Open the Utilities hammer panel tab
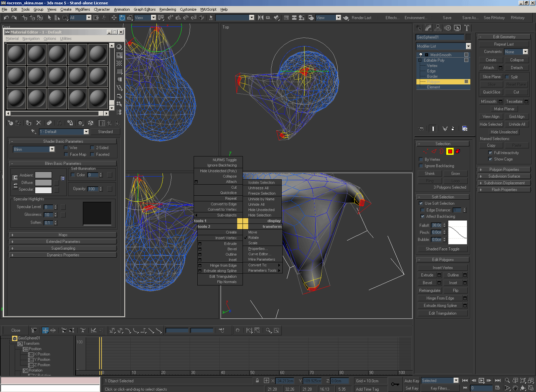Viewport: 536px width, 392px height. (x=467, y=28)
